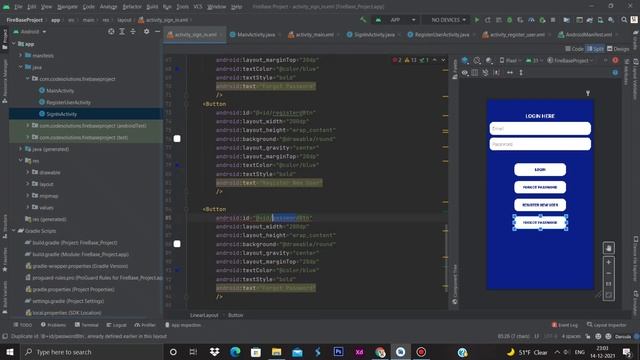Open the Layout Inspector
The width and height of the screenshot is (640, 360).
pos(607,325)
